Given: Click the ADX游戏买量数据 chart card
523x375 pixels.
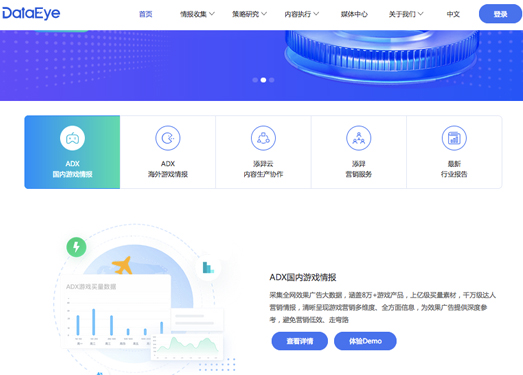Looking at the screenshot, I should coord(116,311).
